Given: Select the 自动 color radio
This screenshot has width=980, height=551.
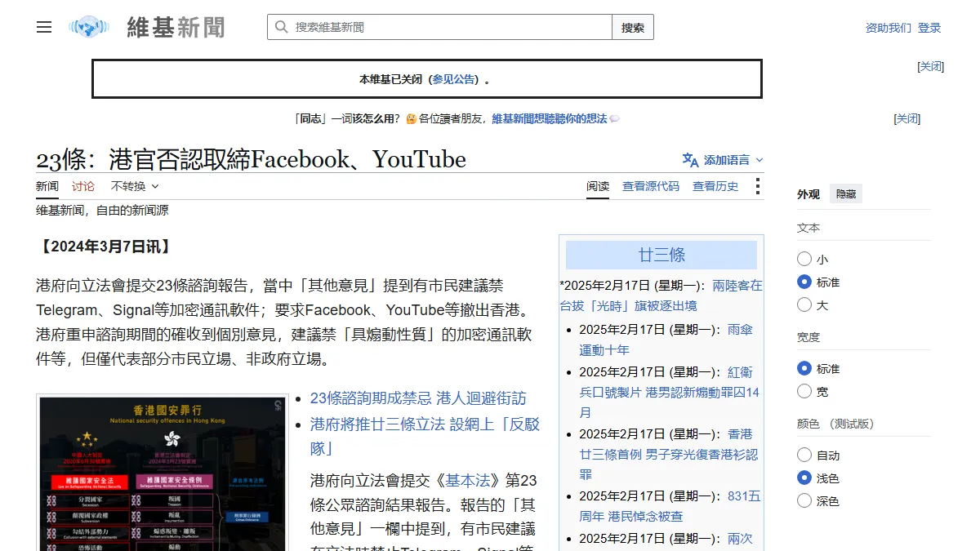Looking at the screenshot, I should click(x=804, y=455).
